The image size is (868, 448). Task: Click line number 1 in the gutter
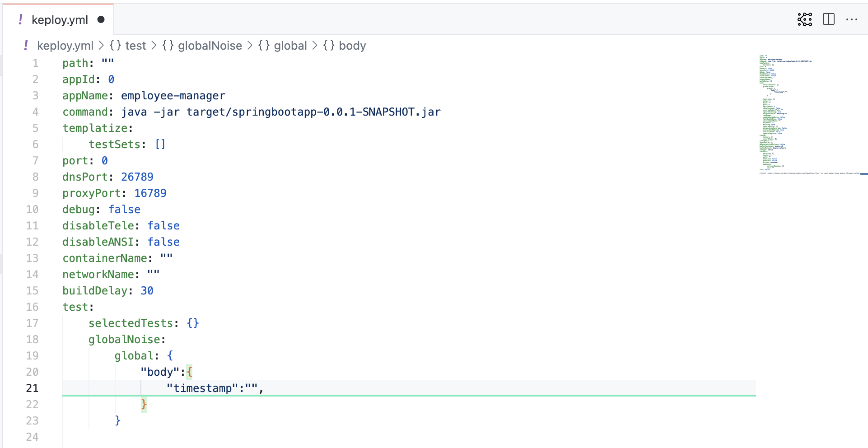click(x=35, y=63)
